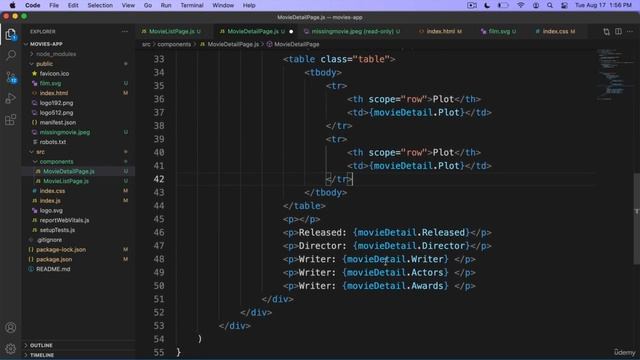Viewport: 640px width, 360px height.
Task: Open the Source Control view
Action: click(x=11, y=77)
